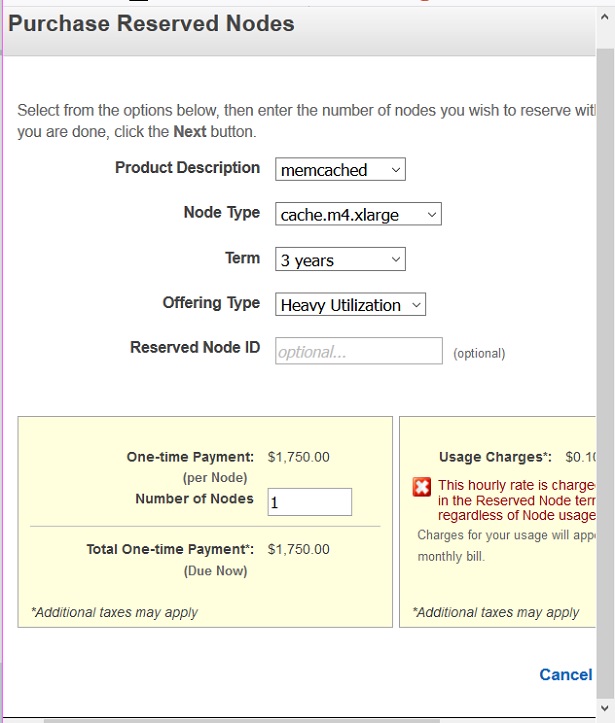
Task: Open the Term dropdown showing 3 years
Action: pos(340,260)
